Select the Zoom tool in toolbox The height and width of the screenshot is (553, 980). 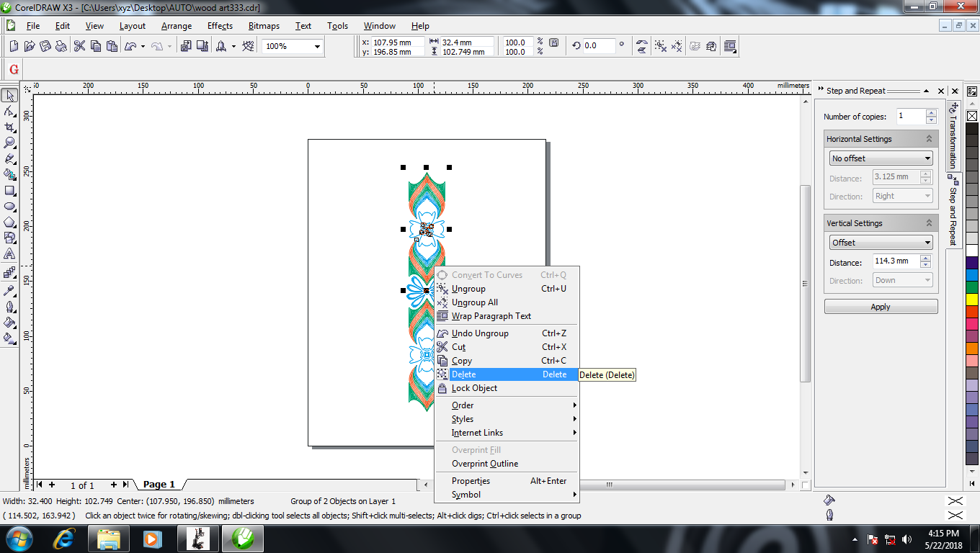point(9,143)
